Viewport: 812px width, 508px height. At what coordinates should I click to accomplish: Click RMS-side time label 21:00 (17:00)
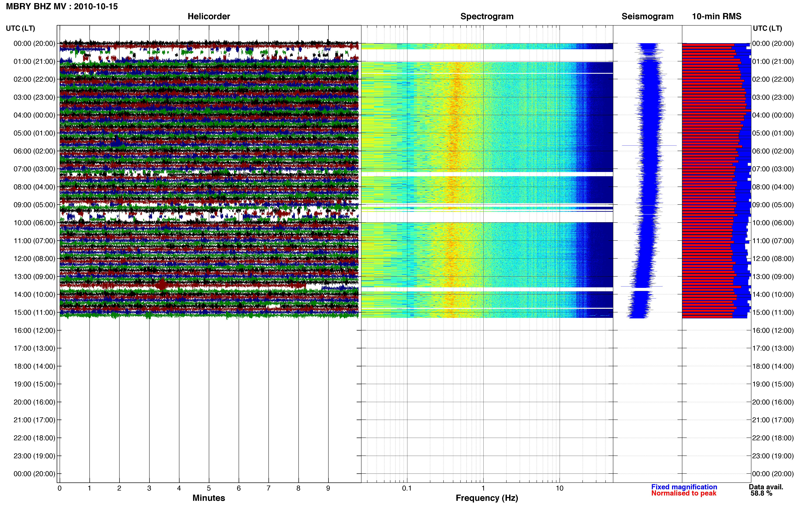point(773,420)
